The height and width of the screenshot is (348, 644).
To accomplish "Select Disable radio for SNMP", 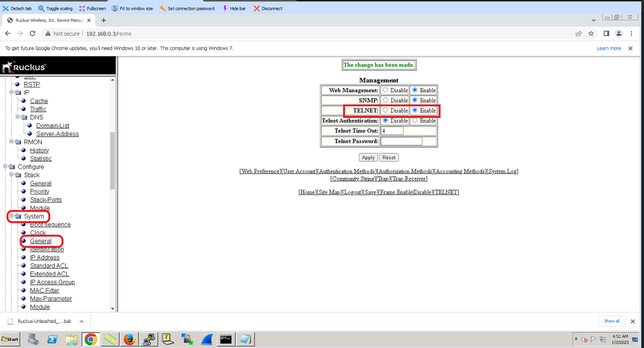I will tap(385, 101).
